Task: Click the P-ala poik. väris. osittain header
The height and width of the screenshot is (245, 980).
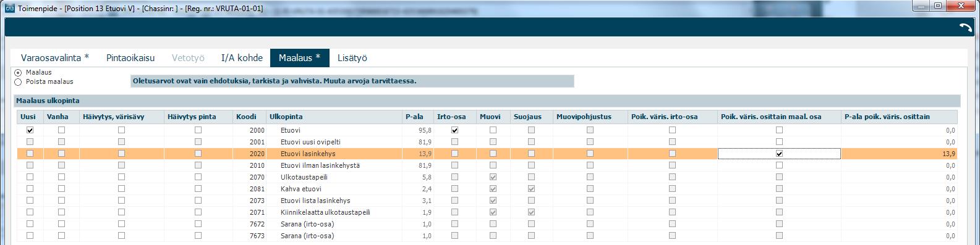Action: (x=898, y=117)
